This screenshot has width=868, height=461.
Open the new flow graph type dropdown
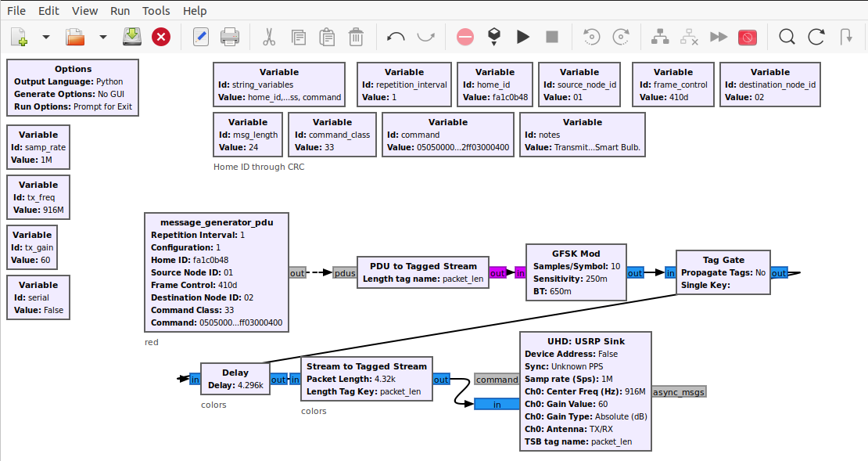[x=46, y=37]
